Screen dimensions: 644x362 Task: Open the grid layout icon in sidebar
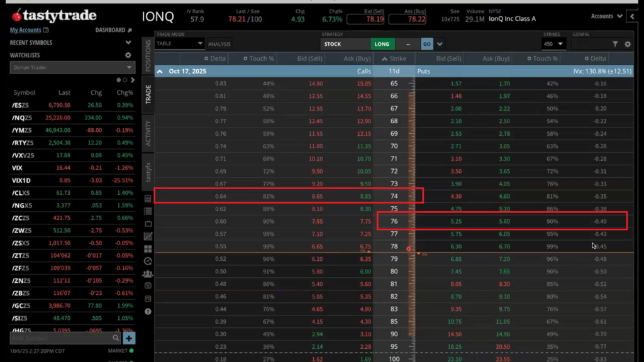coord(148,248)
